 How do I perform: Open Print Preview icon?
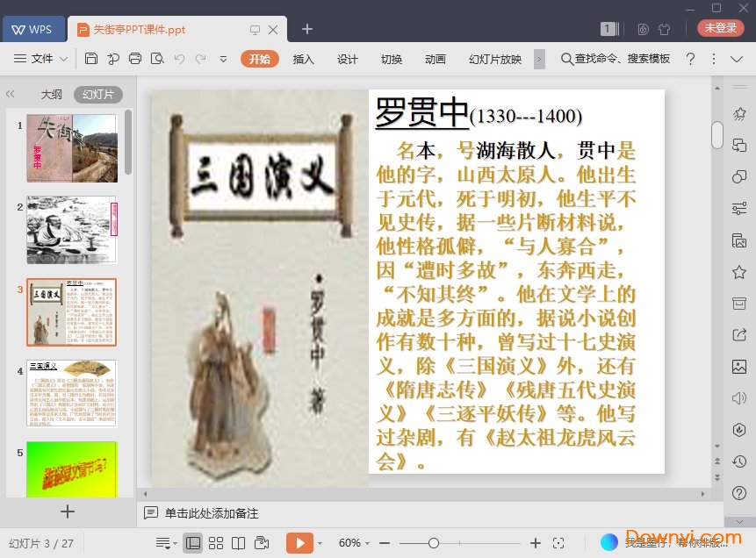coord(157,59)
